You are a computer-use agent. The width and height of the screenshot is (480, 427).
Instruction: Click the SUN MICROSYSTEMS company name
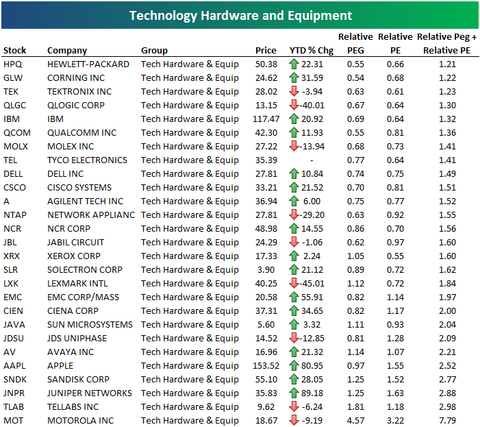pyautogui.click(x=90, y=324)
